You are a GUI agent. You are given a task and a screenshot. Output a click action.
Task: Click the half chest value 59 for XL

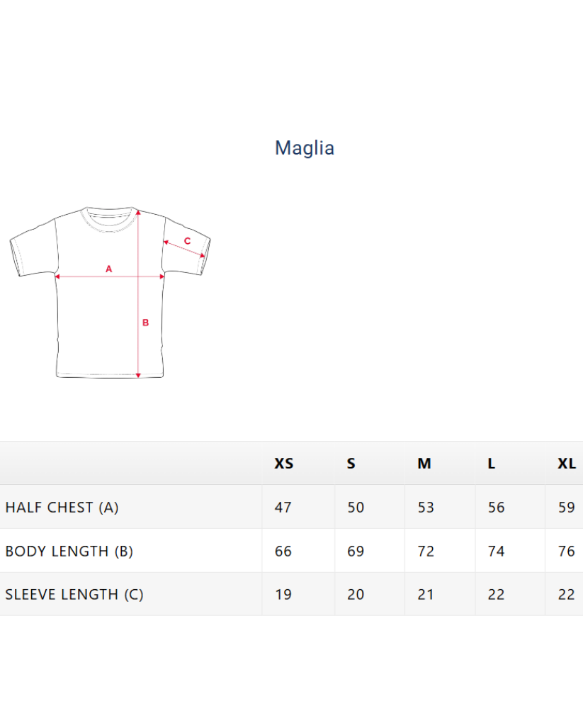click(566, 508)
